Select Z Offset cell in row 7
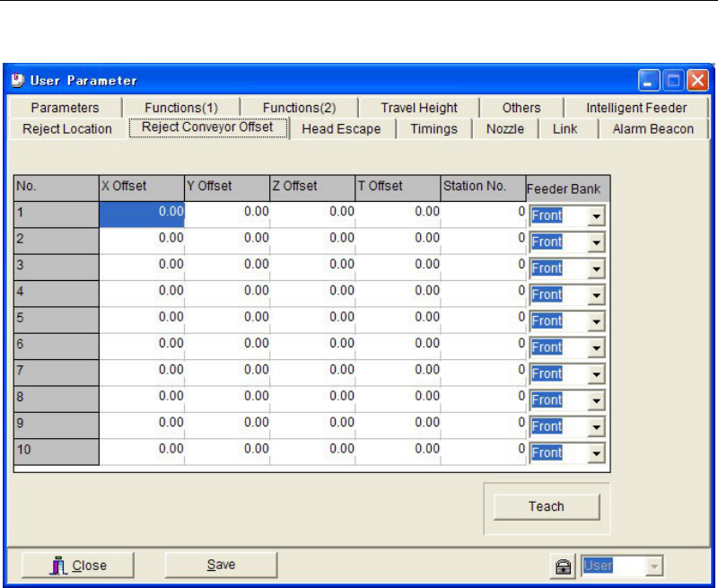 point(312,371)
